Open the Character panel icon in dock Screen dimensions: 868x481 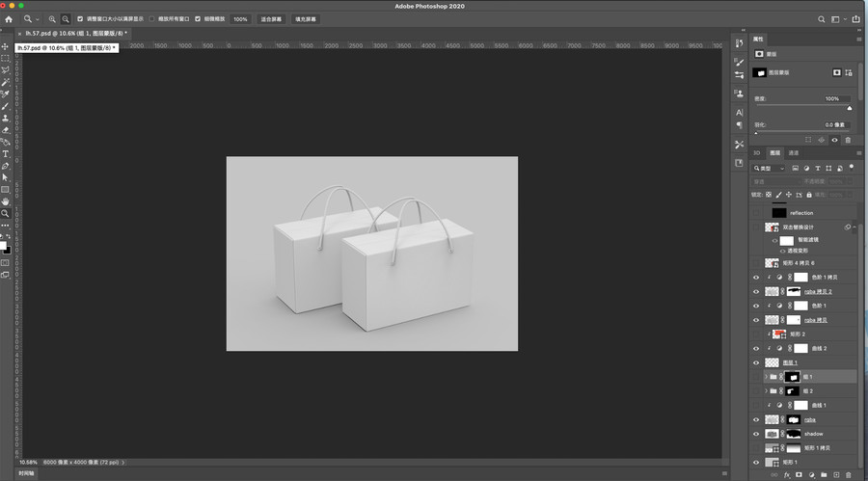click(739, 113)
